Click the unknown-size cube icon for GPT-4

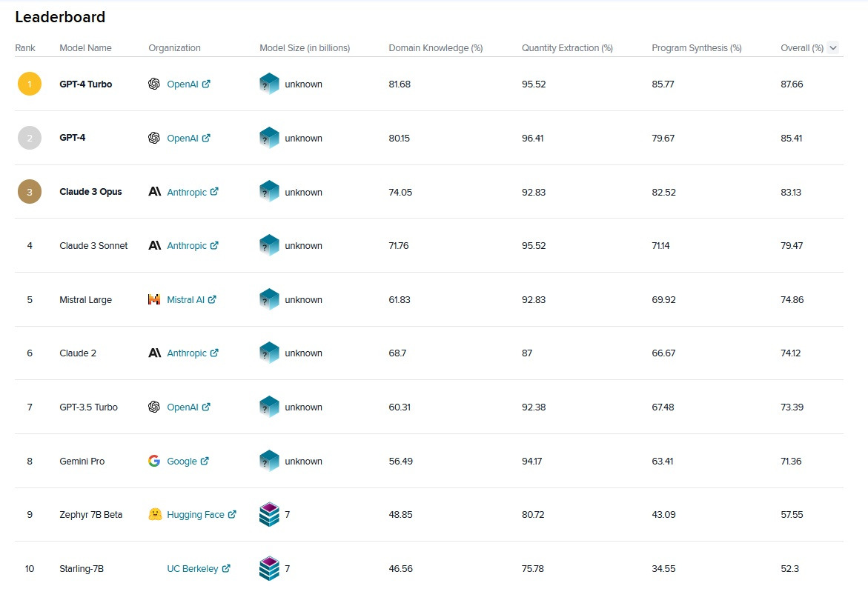coord(269,138)
